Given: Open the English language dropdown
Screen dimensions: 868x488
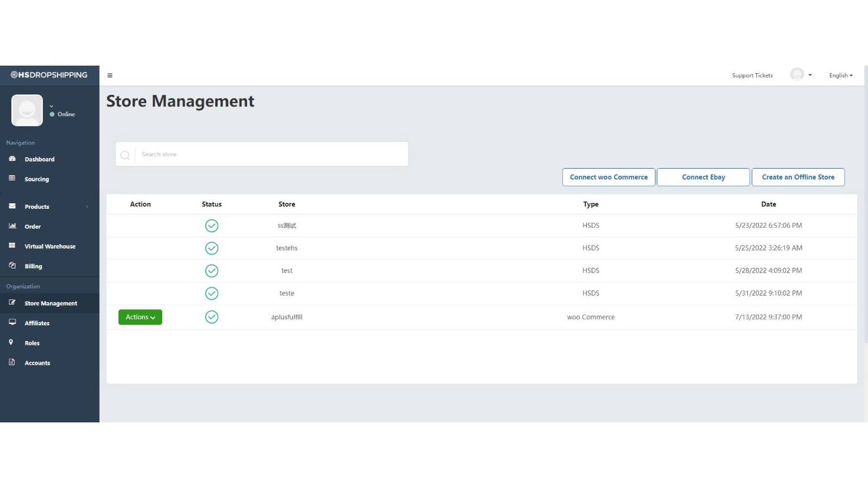Looking at the screenshot, I should click(840, 75).
